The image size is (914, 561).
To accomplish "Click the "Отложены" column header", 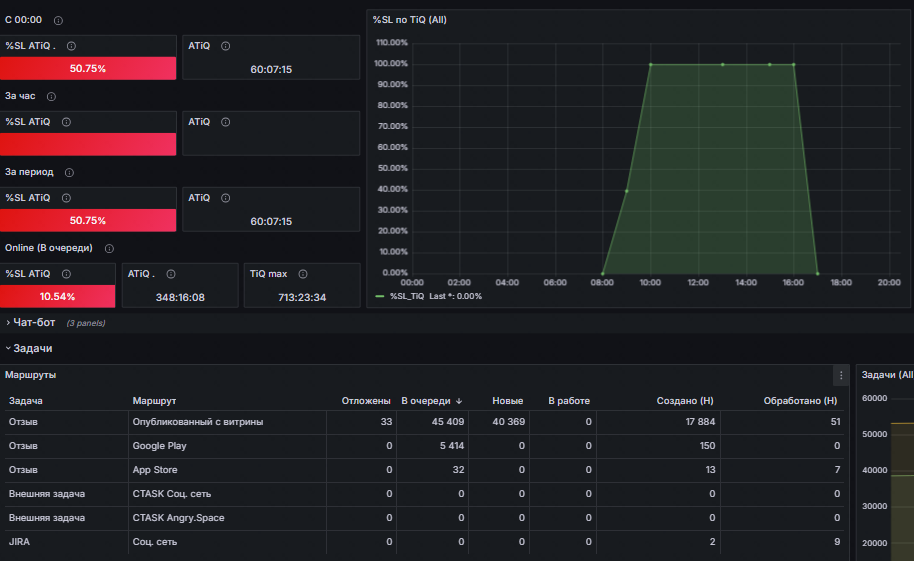I will pos(366,401).
